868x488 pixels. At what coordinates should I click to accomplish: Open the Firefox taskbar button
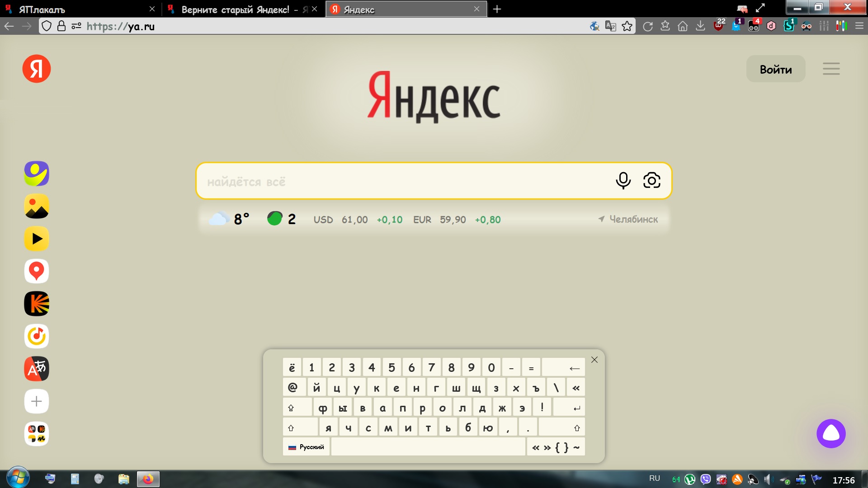point(148,479)
